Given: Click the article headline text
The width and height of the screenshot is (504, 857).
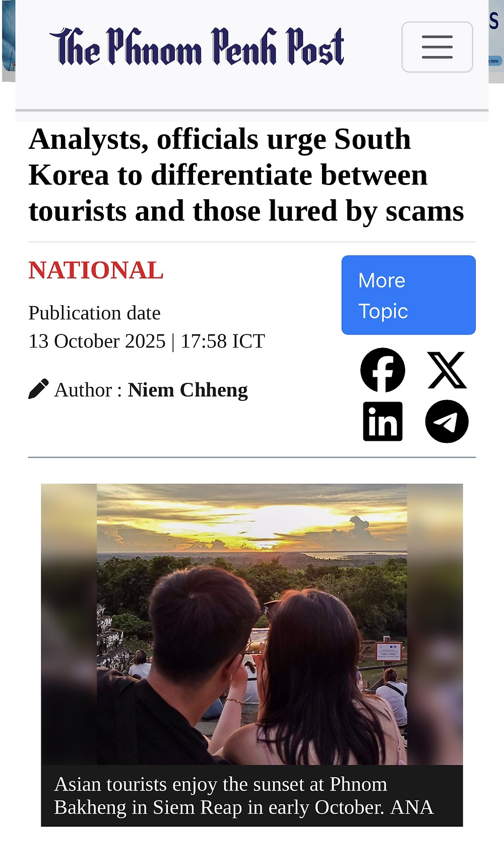Looking at the screenshot, I should [x=246, y=175].
